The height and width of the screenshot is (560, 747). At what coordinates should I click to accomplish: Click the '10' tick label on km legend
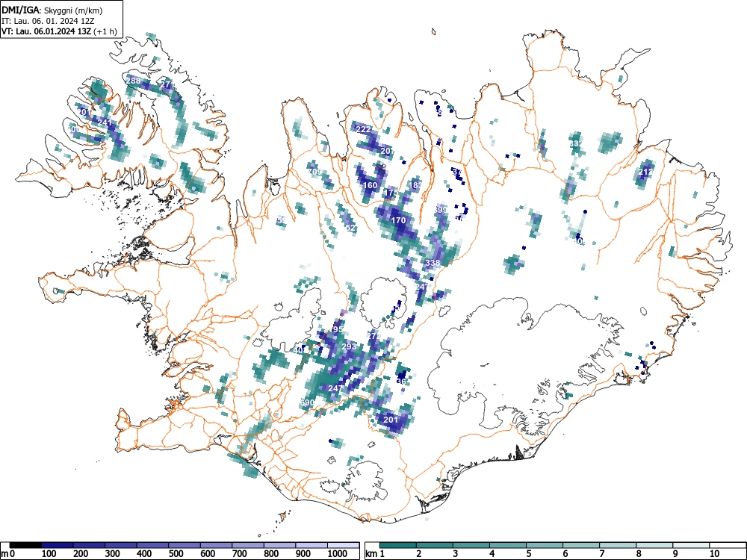pos(713,554)
